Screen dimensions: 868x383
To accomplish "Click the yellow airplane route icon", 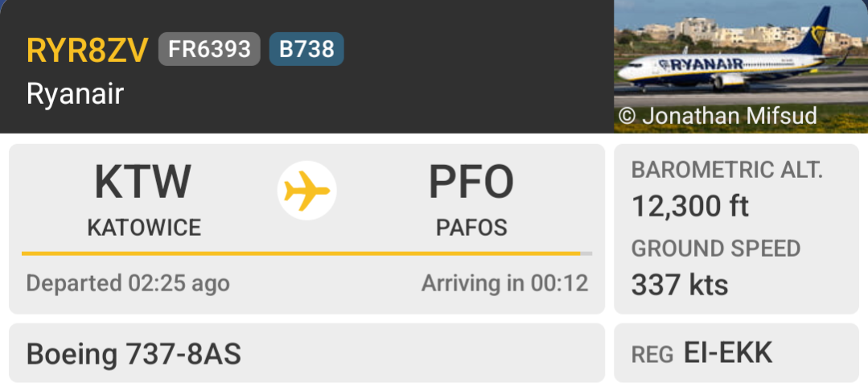I will point(306,191).
